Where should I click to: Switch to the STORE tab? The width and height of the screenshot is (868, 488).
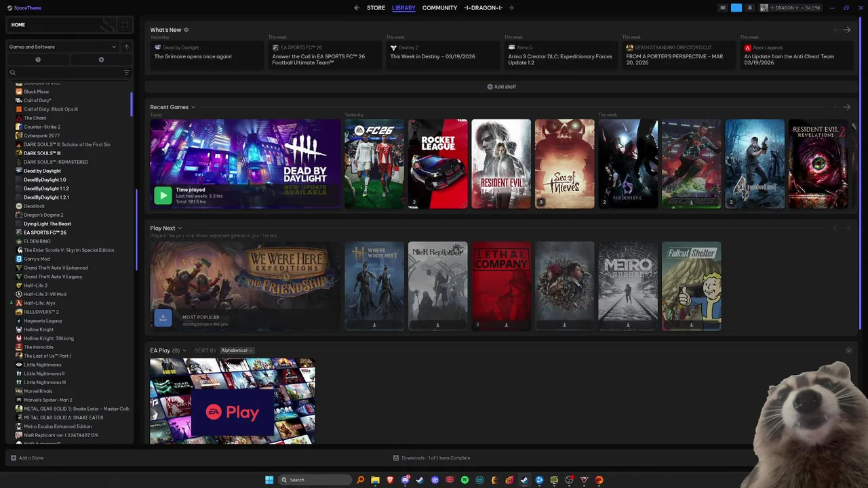(x=376, y=8)
